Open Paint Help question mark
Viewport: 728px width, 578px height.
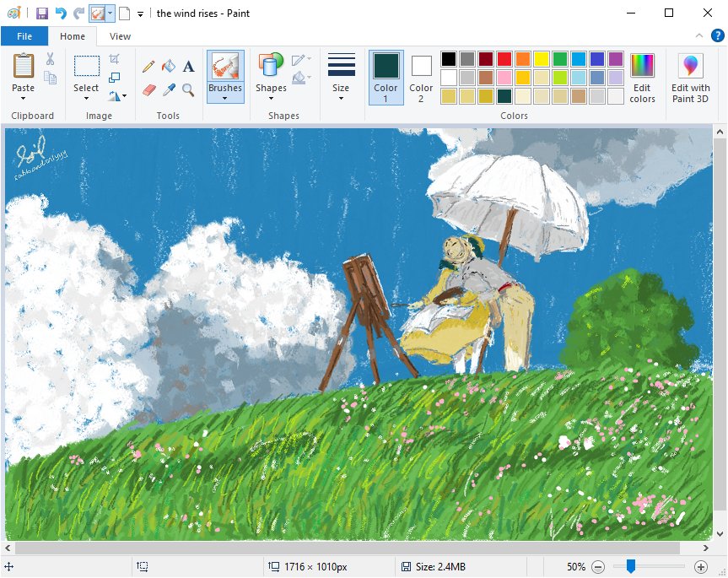(x=717, y=35)
